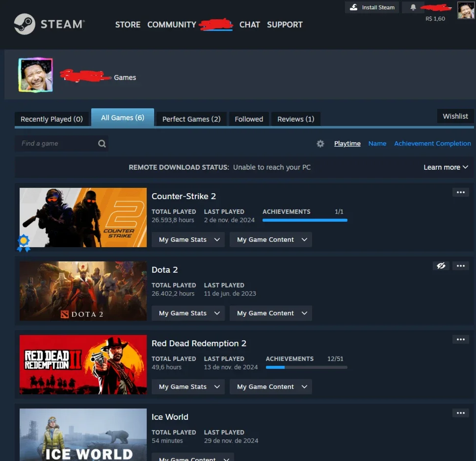The image size is (476, 461).
Task: Sort games by Playtime
Action: click(x=347, y=144)
